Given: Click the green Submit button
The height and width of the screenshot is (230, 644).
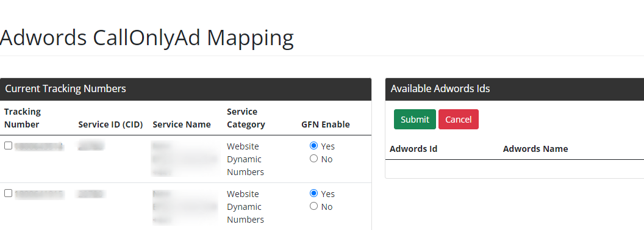Looking at the screenshot, I should coord(415,120).
